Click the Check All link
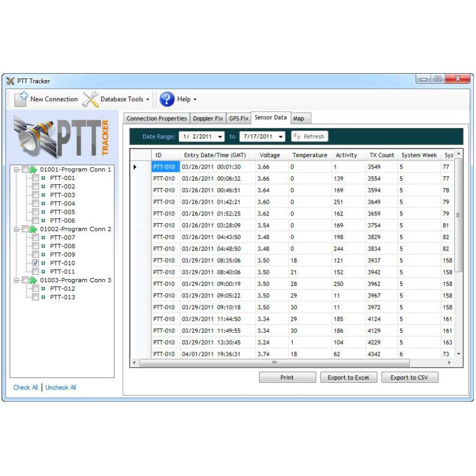The width and height of the screenshot is (476, 476). pyautogui.click(x=25, y=388)
